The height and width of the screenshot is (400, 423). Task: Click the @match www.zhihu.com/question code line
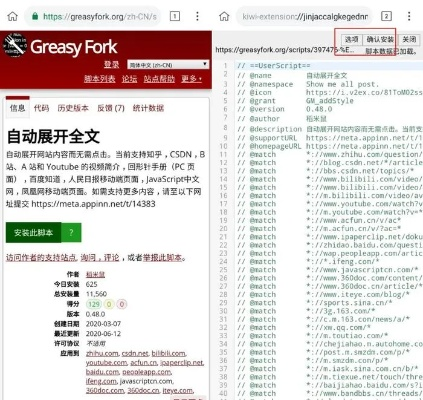pyautogui.click(x=330, y=154)
